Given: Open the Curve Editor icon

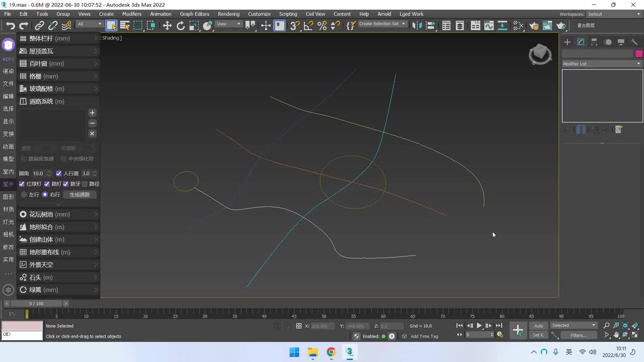Looking at the screenshot, I should [x=489, y=26].
